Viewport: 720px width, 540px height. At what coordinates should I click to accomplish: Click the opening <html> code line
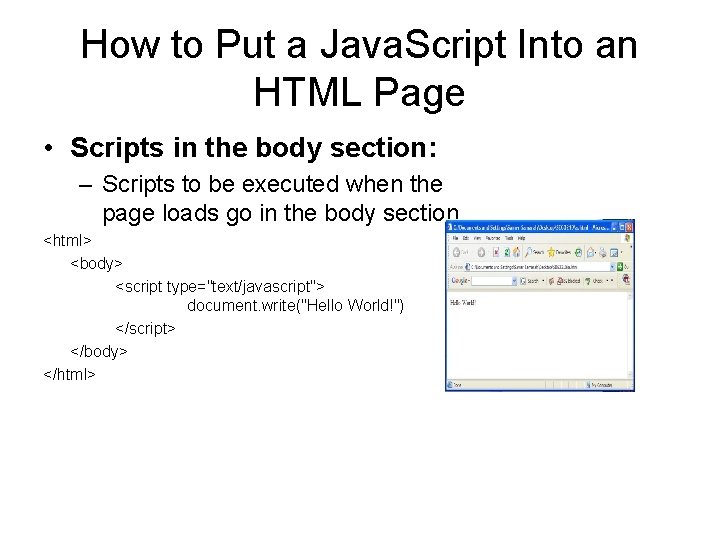coord(68,240)
